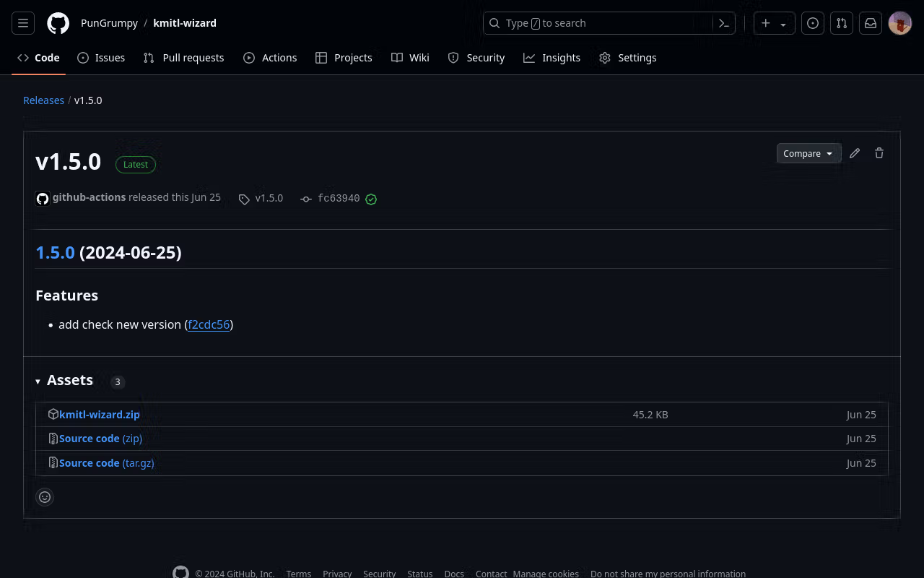The height and width of the screenshot is (578, 924).
Task: Click the green commit status checkmark
Action: (371, 199)
